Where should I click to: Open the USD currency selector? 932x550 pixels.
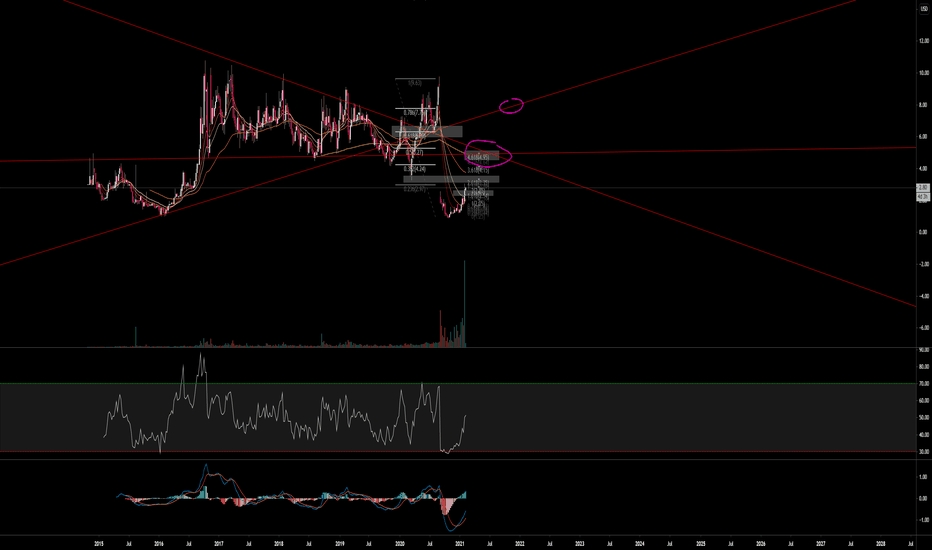coord(924,9)
